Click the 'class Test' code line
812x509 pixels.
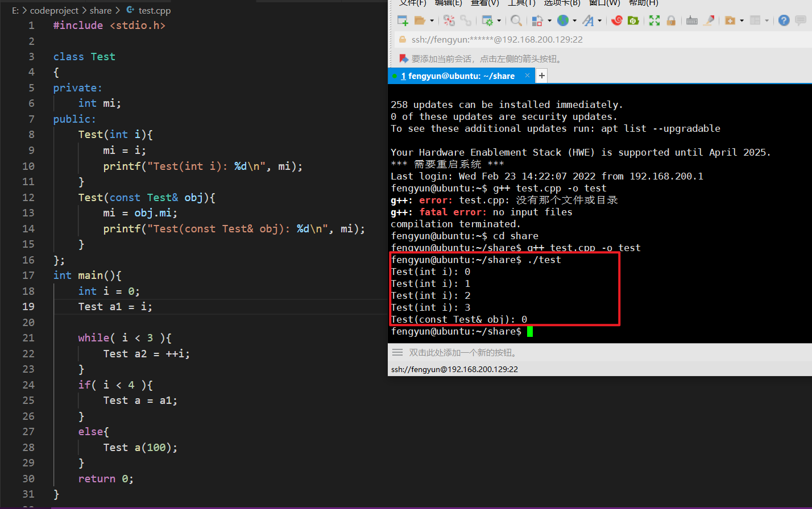pos(84,57)
